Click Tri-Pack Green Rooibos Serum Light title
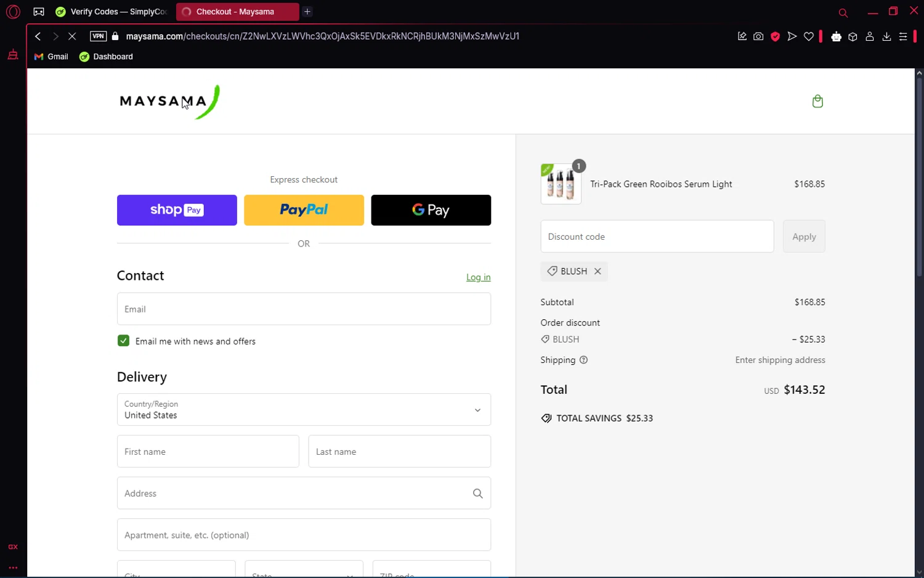Screen dimensions: 924x578 point(661,184)
